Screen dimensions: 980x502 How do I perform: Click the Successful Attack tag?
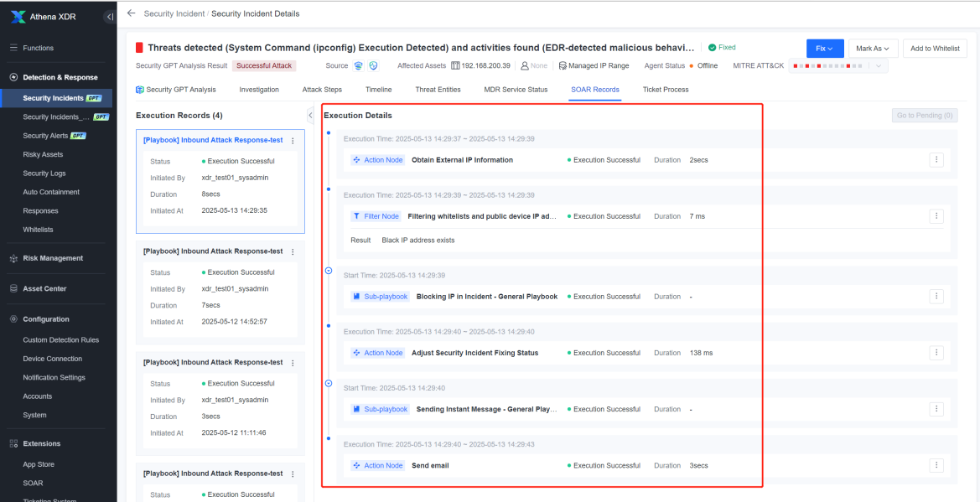tap(263, 65)
